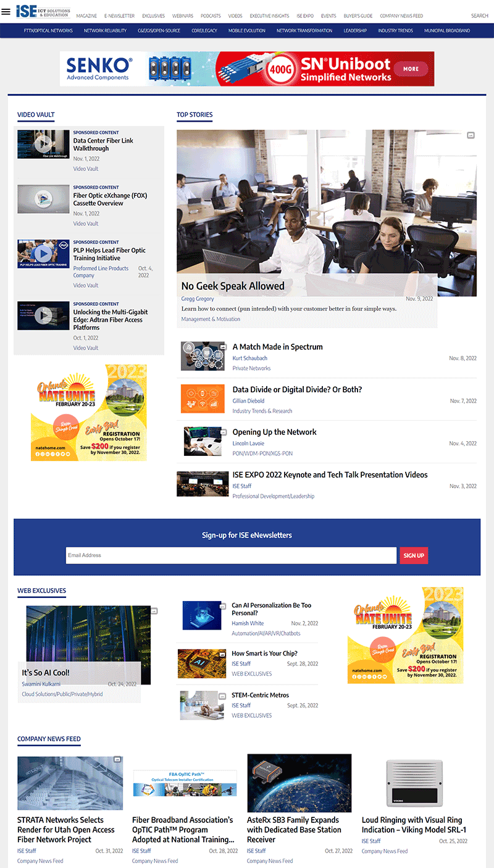The width and height of the screenshot is (494, 868).
Task: Open Fiber Broadband Association OpTIC Path article
Action: [183, 830]
